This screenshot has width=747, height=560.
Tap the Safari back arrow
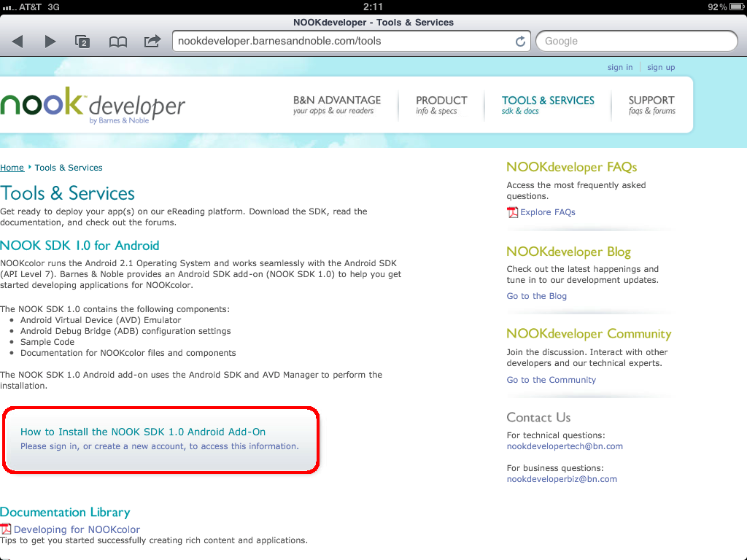[x=18, y=42]
